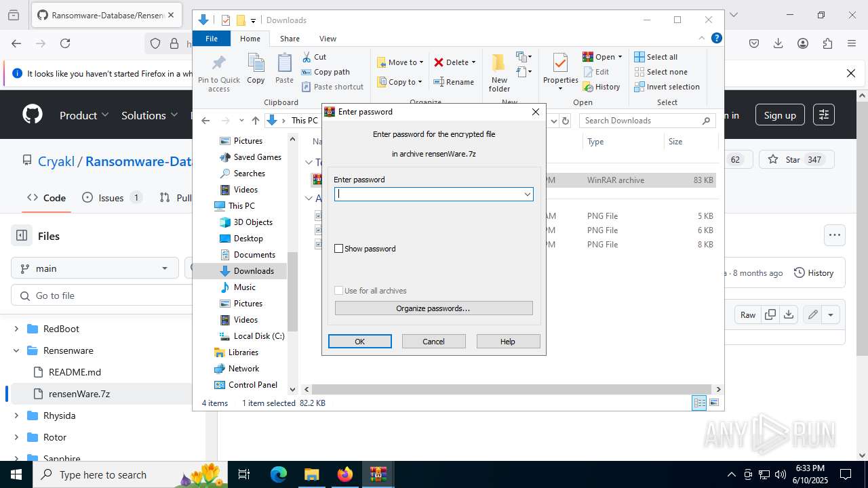The width and height of the screenshot is (868, 488).
Task: Select Cut in the Clipboard group
Action: pos(314,57)
